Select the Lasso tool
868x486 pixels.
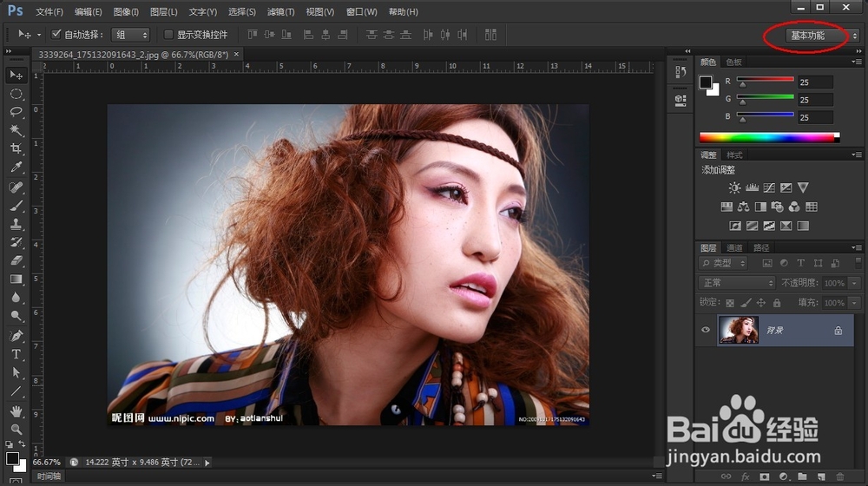[16, 112]
